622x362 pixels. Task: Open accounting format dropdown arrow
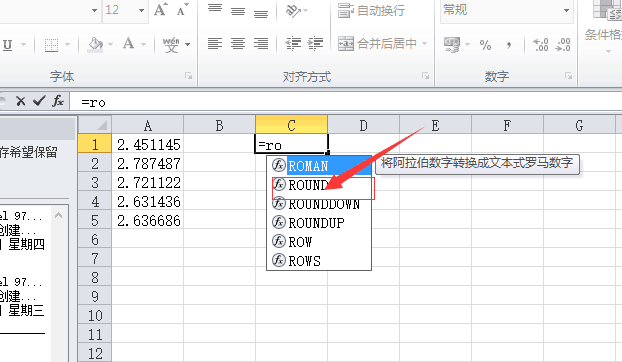coord(467,44)
